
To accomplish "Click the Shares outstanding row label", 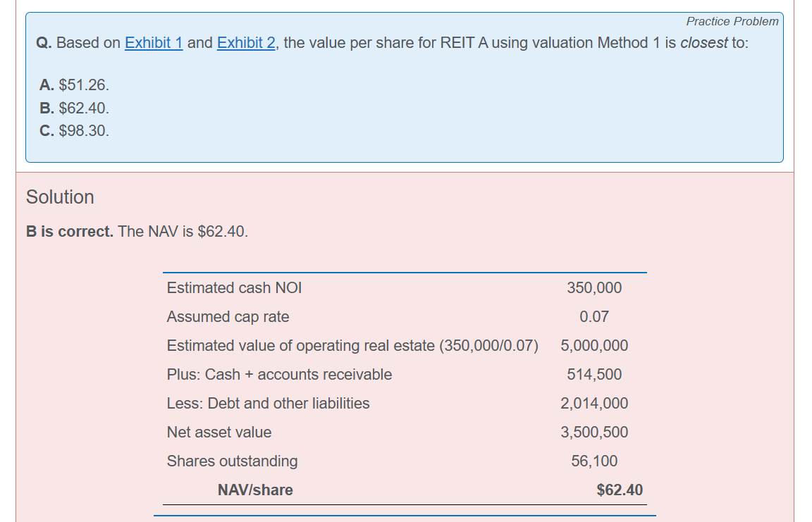I will (232, 461).
